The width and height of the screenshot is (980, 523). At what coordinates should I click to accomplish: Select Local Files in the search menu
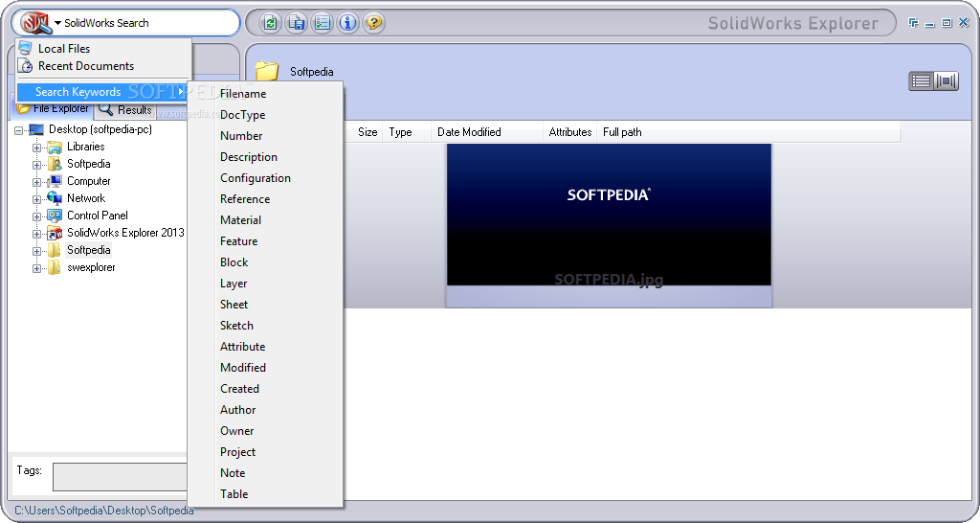pos(103,48)
